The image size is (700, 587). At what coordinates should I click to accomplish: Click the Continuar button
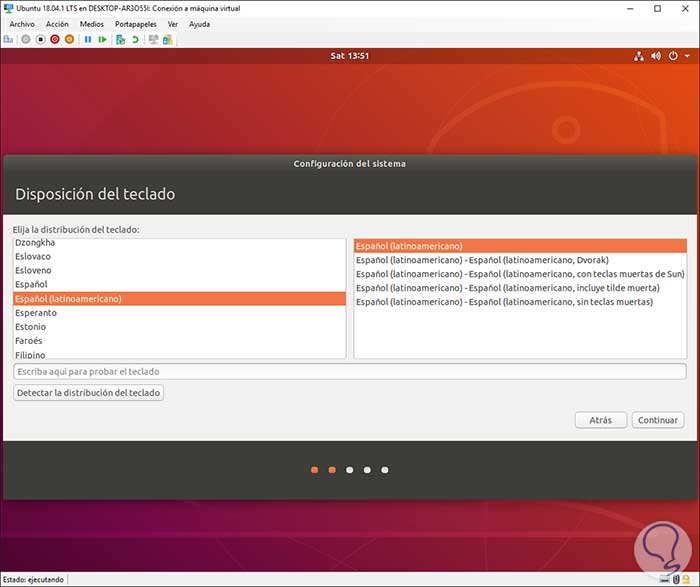pos(658,420)
